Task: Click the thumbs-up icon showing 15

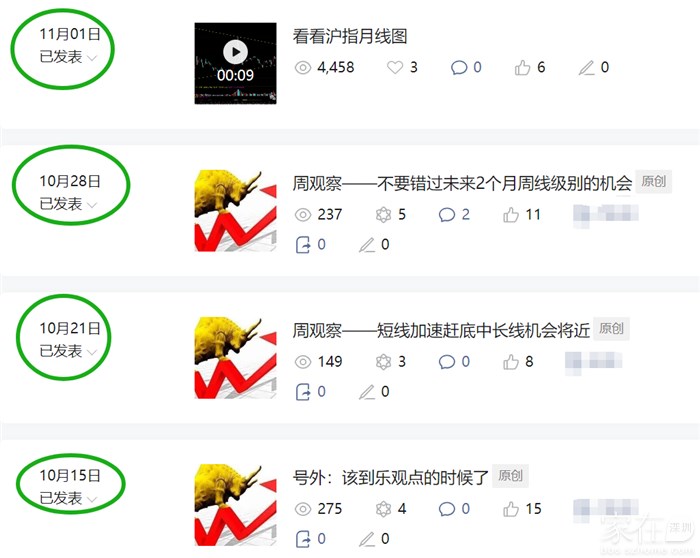Action: pyautogui.click(x=511, y=509)
